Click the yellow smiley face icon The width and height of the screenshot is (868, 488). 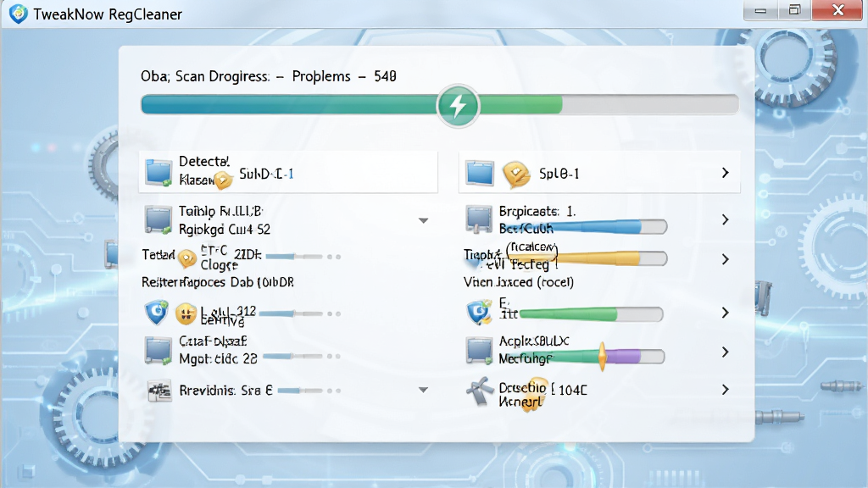(186, 314)
